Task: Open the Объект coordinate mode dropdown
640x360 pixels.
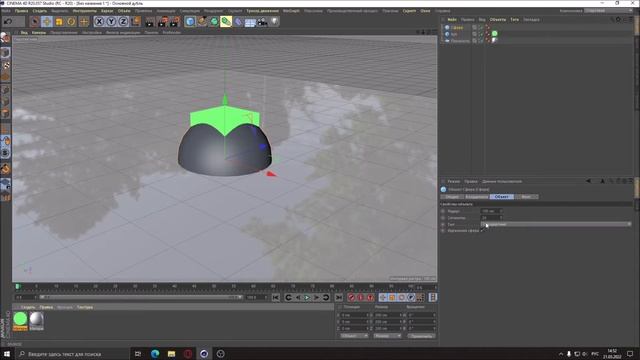Action: [354, 336]
